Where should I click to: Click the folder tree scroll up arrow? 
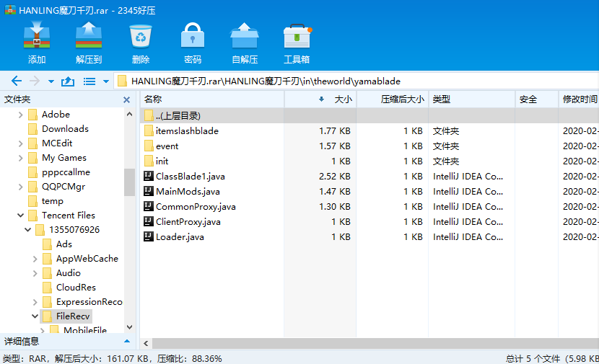[x=129, y=114]
